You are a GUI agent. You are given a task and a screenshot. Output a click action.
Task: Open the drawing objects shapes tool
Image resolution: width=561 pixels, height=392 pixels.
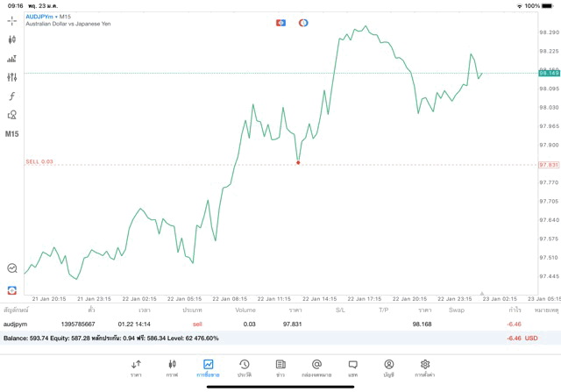point(11,115)
